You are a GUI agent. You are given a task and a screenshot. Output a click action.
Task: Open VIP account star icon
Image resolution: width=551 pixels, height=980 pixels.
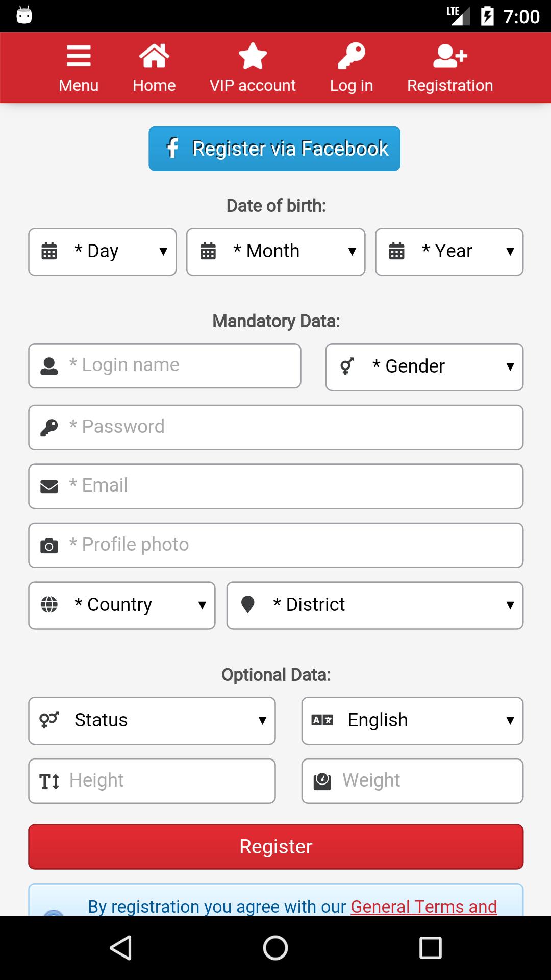253,56
